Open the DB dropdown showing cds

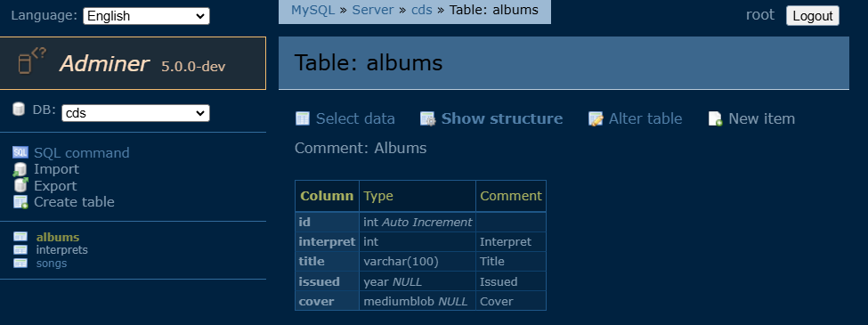tap(135, 113)
